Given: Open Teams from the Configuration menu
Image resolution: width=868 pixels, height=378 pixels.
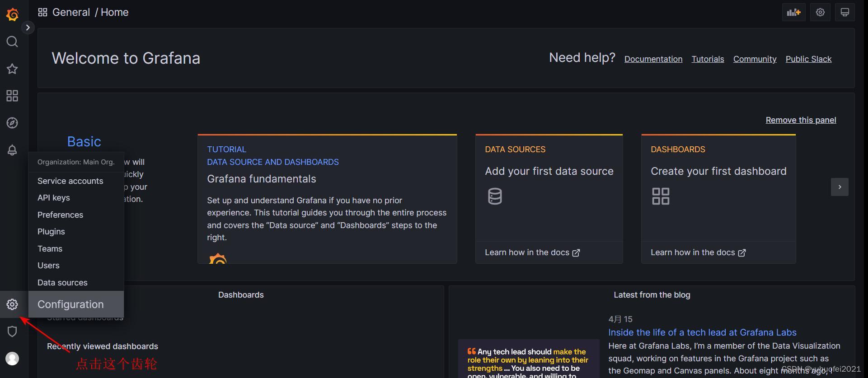Looking at the screenshot, I should click(x=50, y=249).
